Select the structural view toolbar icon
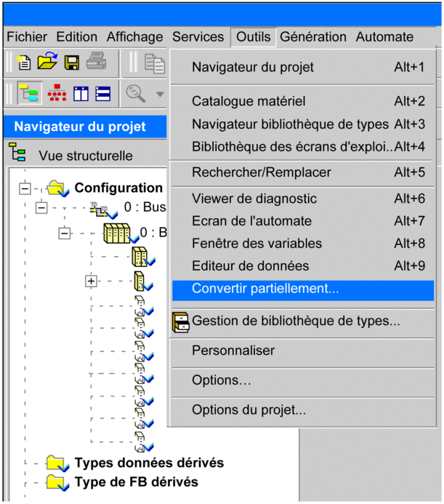The image size is (444, 504). point(30,93)
